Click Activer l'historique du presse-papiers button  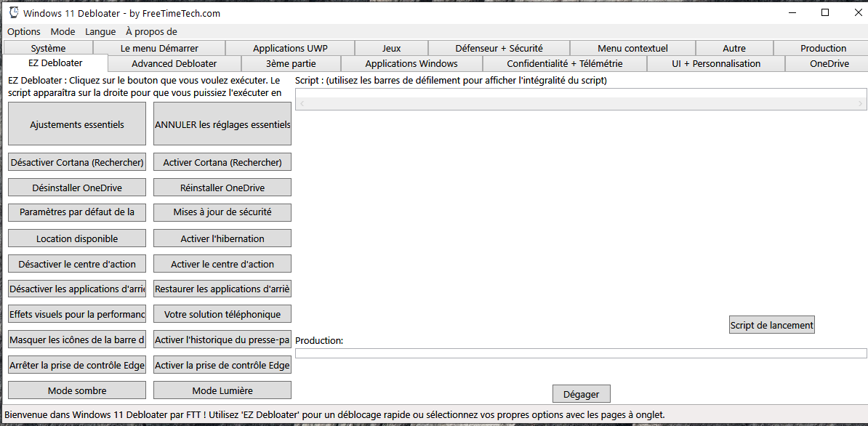click(x=222, y=339)
